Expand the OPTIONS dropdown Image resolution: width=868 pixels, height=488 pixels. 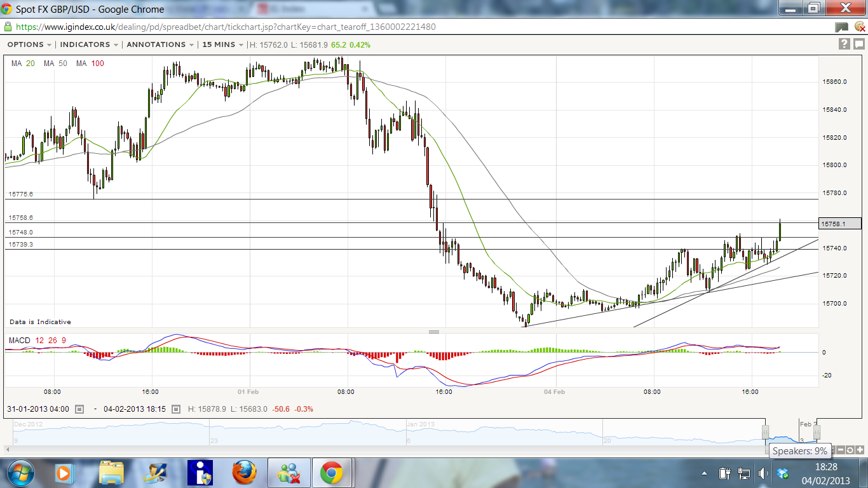click(x=29, y=44)
